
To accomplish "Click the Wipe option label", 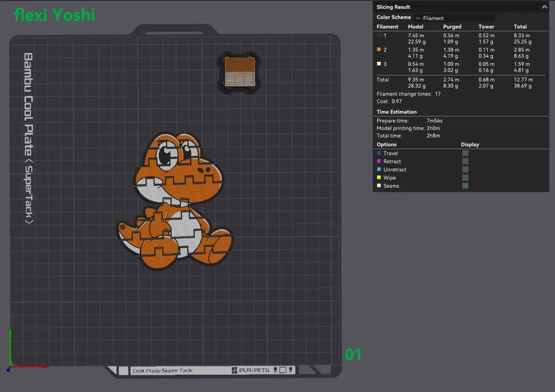I will (390, 178).
